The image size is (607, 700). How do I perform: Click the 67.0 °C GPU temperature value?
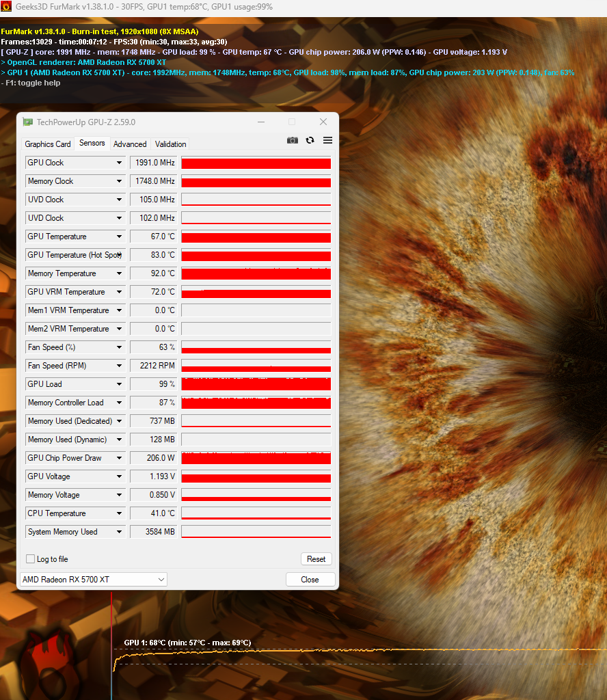154,237
